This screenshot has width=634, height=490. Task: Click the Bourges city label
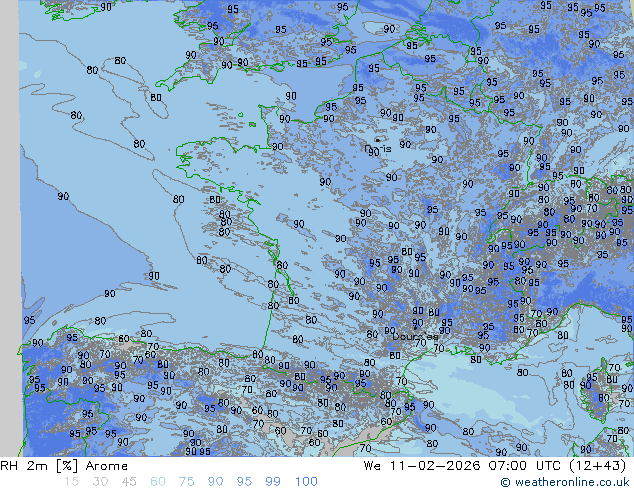[x=411, y=337]
